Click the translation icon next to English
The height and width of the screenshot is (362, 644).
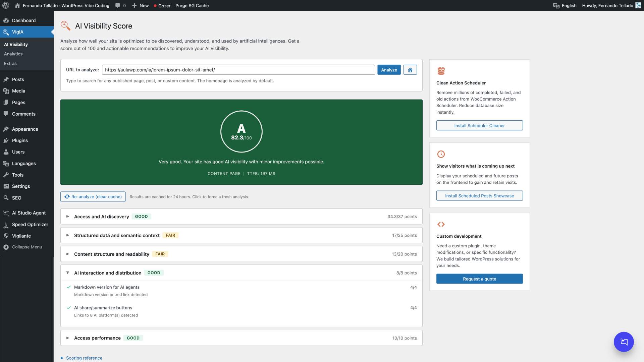556,5
